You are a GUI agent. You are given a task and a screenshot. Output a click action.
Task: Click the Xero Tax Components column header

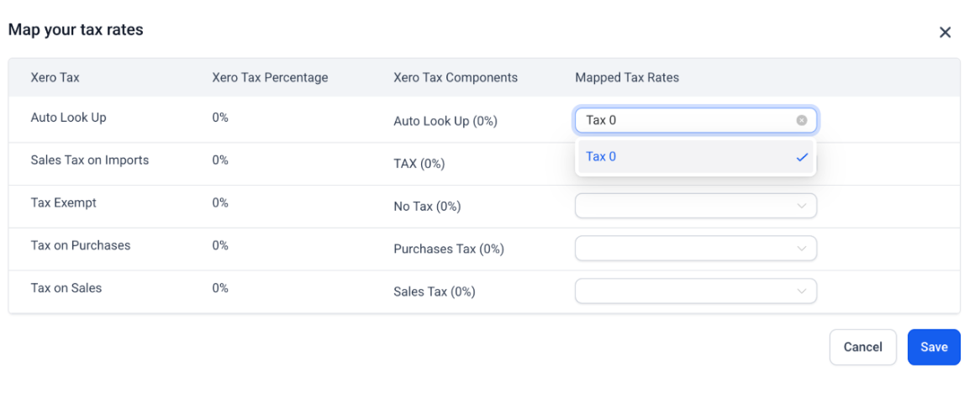[x=455, y=77]
